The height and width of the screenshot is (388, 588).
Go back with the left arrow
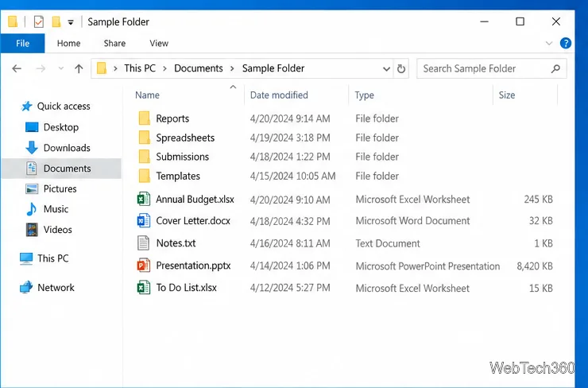[17, 68]
